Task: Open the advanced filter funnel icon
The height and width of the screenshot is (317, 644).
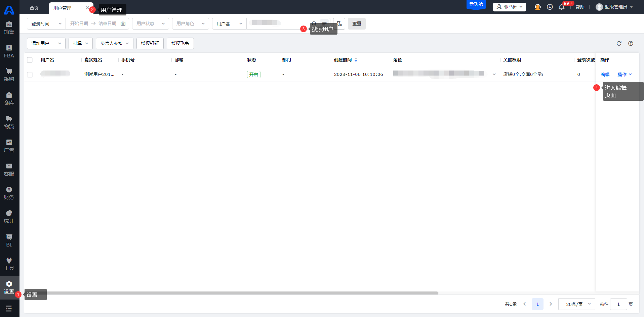Action: (339, 24)
